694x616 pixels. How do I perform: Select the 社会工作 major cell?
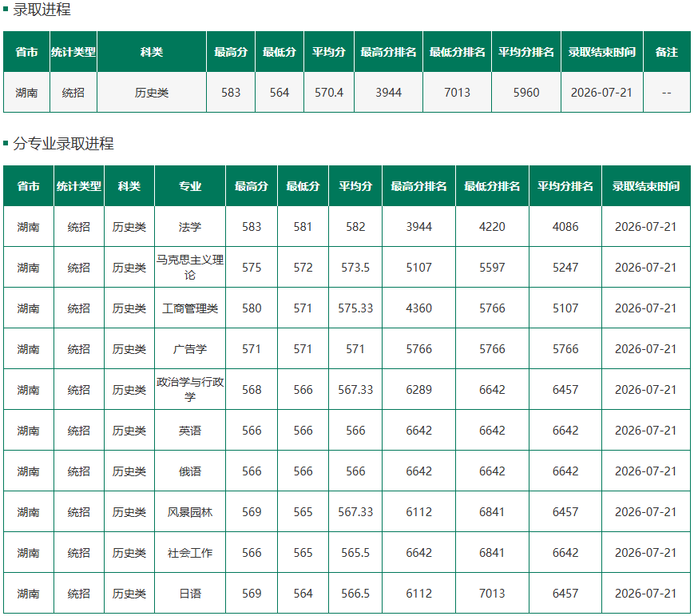coord(190,553)
